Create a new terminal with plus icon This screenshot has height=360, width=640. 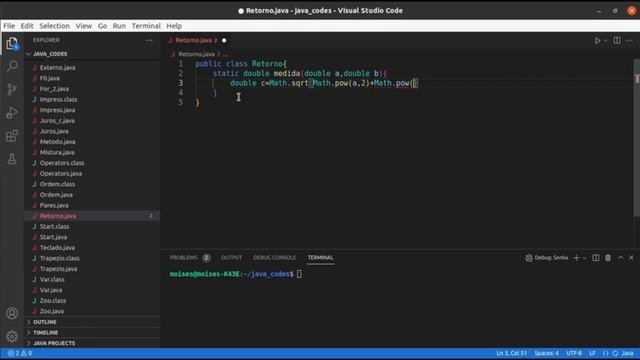point(576,258)
